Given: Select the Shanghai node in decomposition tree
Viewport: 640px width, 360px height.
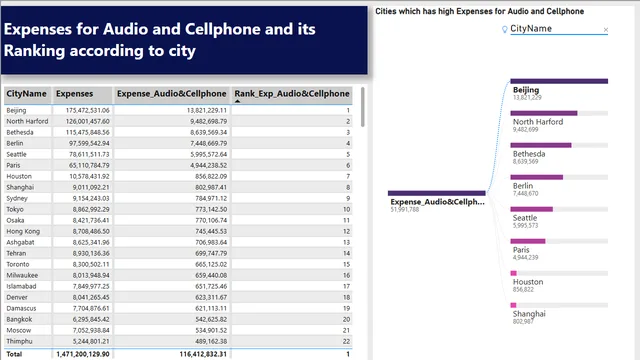Looking at the screenshot, I should point(559,313).
